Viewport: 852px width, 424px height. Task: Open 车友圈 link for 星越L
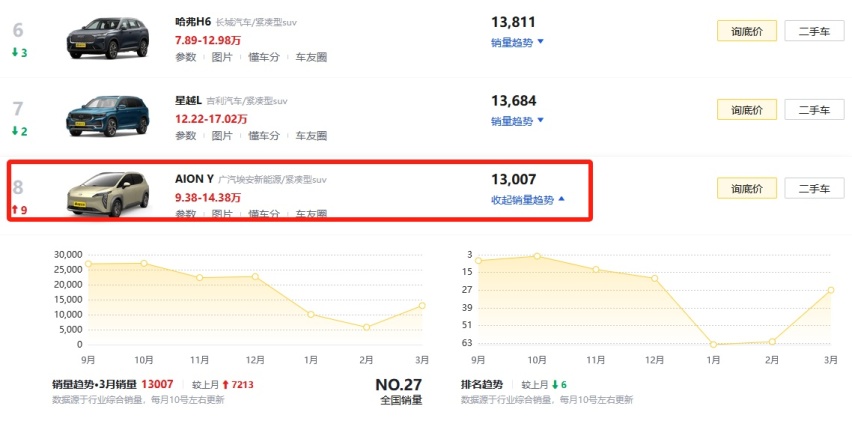(x=311, y=135)
